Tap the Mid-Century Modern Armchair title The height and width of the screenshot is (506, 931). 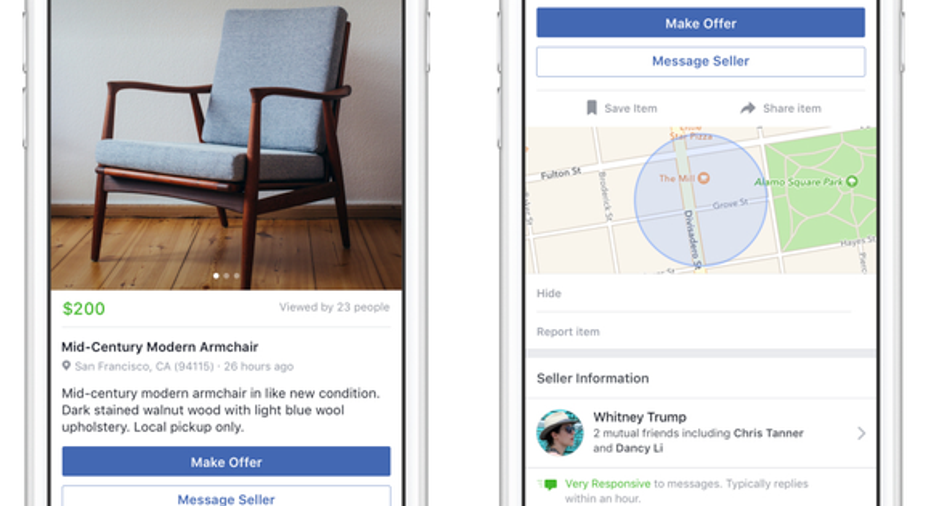coord(160,347)
